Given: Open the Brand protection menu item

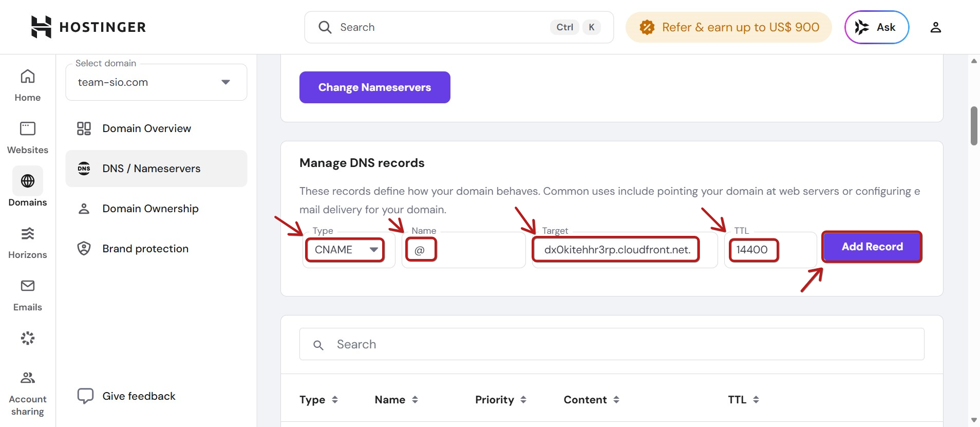Looking at the screenshot, I should point(156,249).
